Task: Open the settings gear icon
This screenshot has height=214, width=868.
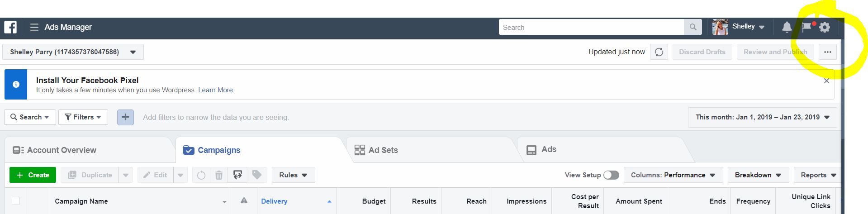Action: pyautogui.click(x=825, y=27)
